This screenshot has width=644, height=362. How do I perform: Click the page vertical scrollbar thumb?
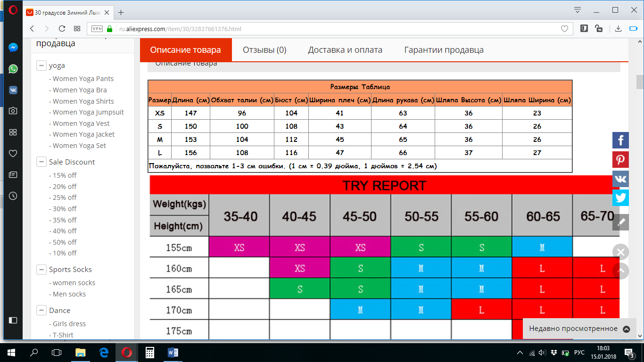point(640,82)
